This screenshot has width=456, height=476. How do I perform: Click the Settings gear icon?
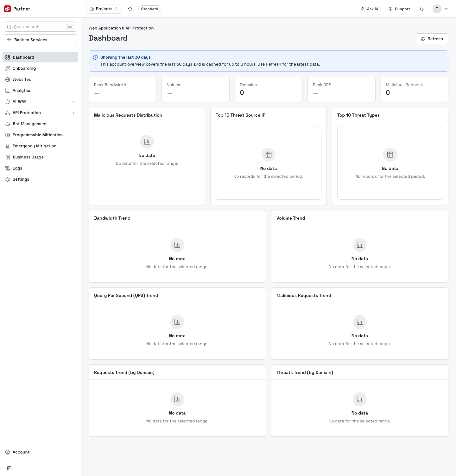[x=8, y=179]
